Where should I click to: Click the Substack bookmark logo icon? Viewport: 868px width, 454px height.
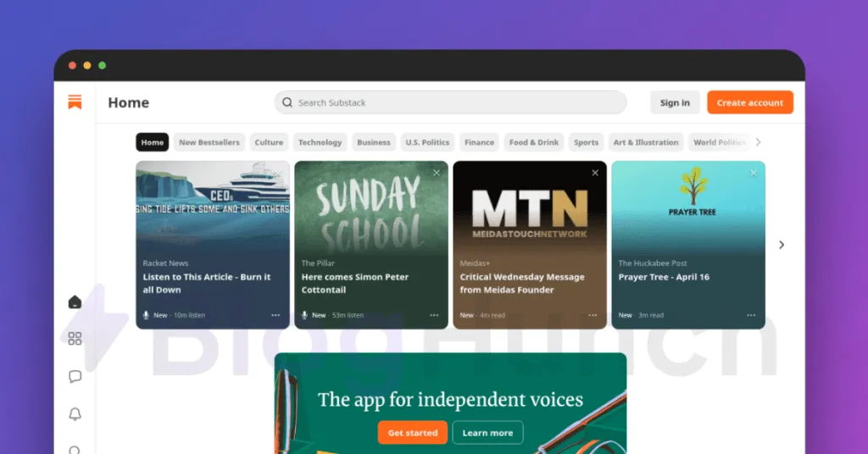75,102
